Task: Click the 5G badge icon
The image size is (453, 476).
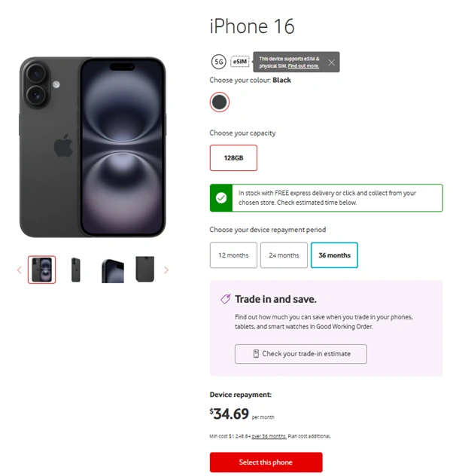Action: (219, 62)
